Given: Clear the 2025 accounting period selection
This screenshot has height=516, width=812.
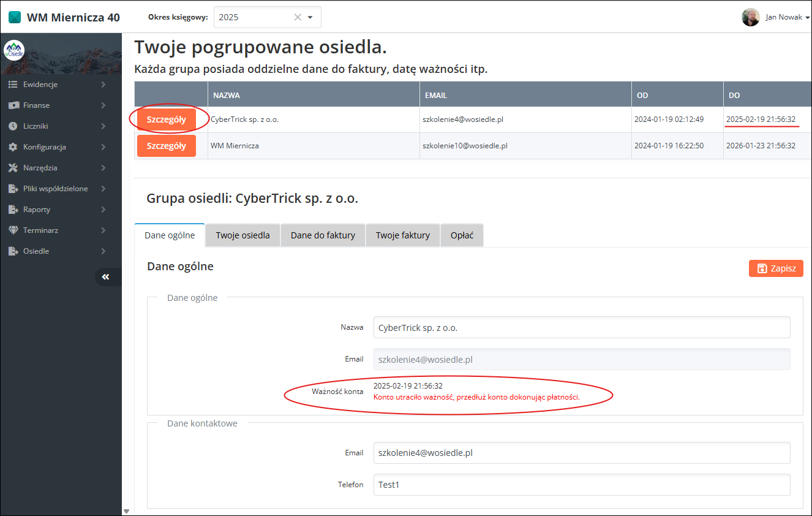Looking at the screenshot, I should click(298, 17).
